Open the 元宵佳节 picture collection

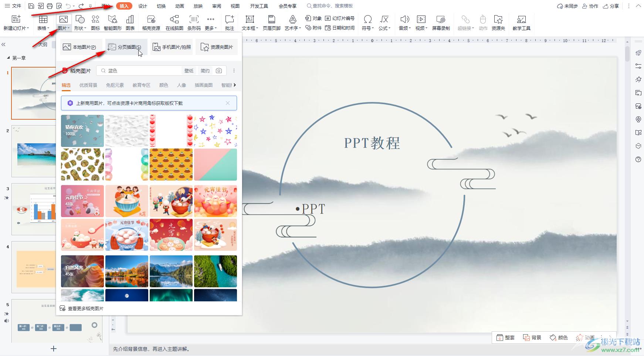(82, 201)
